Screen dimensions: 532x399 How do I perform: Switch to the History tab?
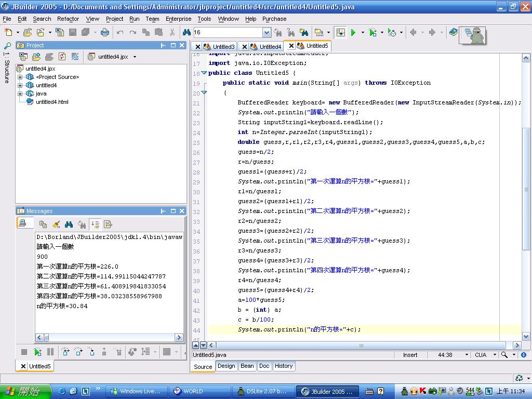tap(284, 366)
